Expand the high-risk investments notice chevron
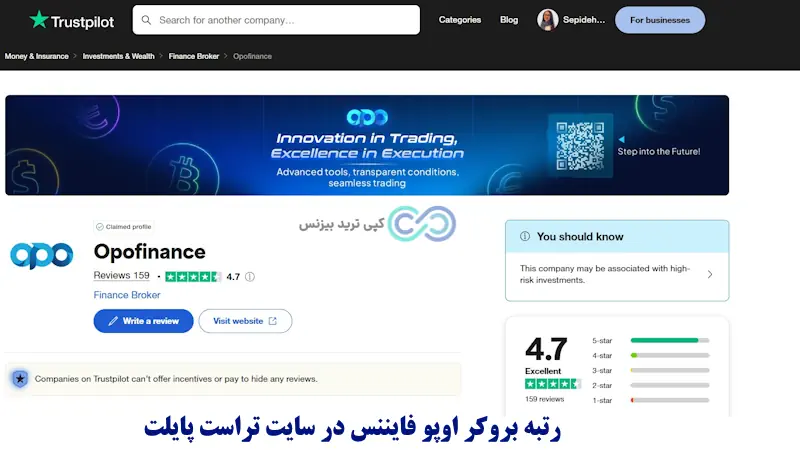Image resolution: width=800 pixels, height=450 pixels. click(710, 274)
